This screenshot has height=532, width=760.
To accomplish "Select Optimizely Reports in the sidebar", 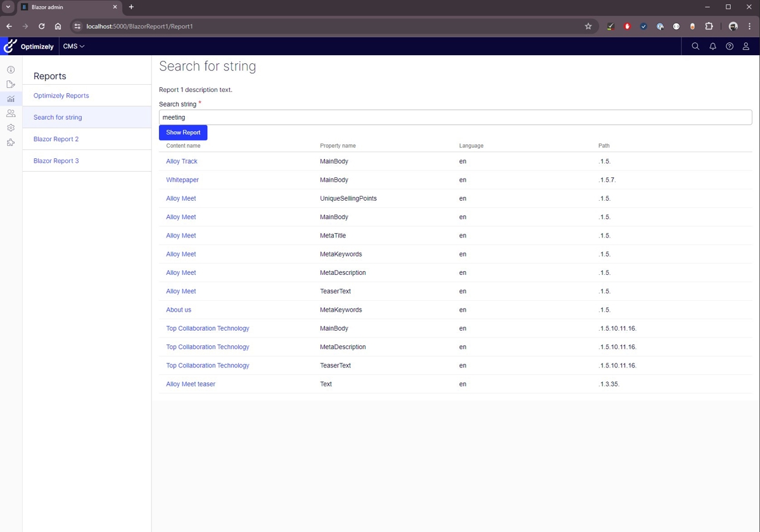I will pyautogui.click(x=61, y=95).
